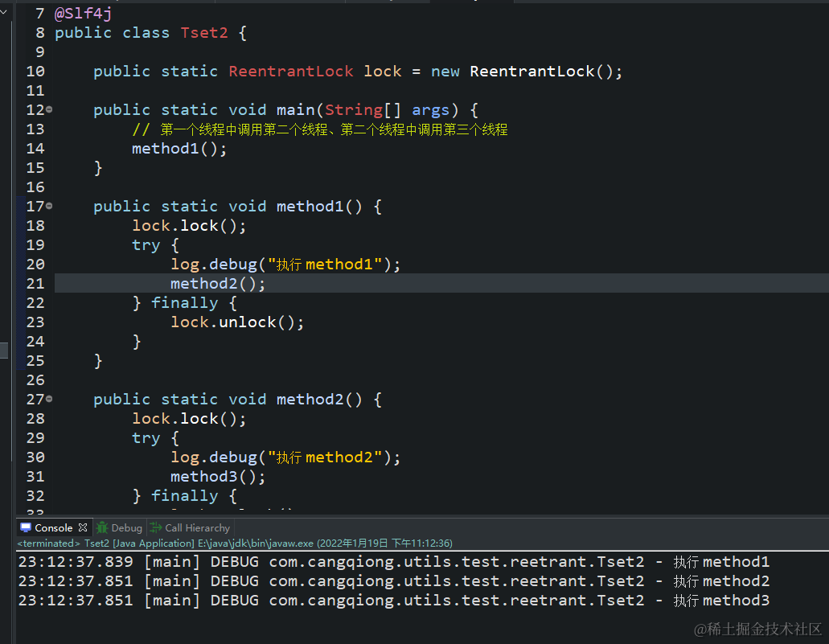The height and width of the screenshot is (644, 829).
Task: Open the Call Hierarchy tab
Action: 190,527
